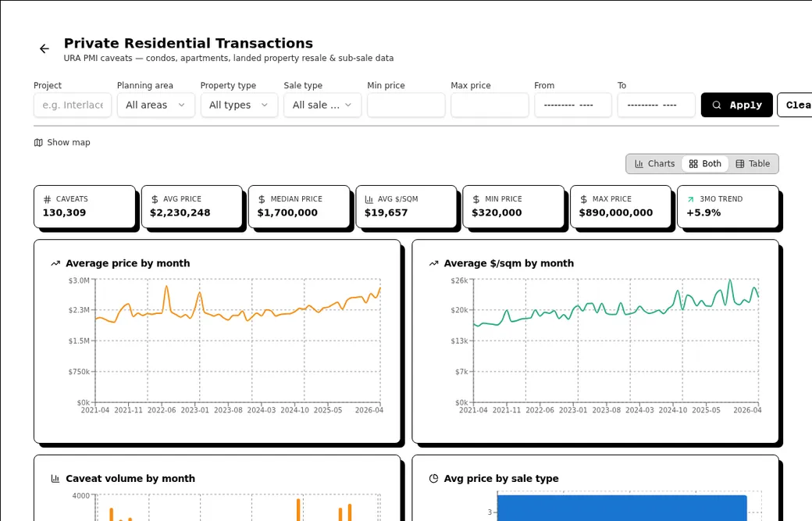Viewport: 812px width, 521px height.
Task: Click trend icon beside Average $/sqm by month
Action: coord(433,263)
